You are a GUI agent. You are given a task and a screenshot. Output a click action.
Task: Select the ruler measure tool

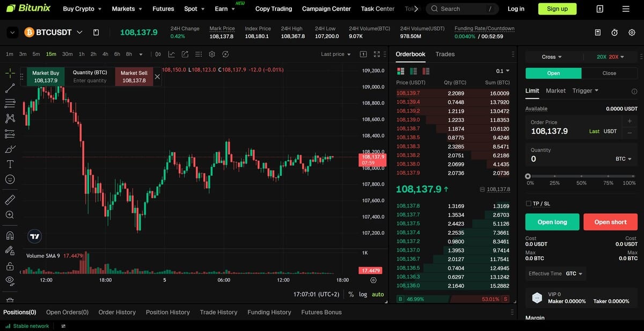click(10, 200)
